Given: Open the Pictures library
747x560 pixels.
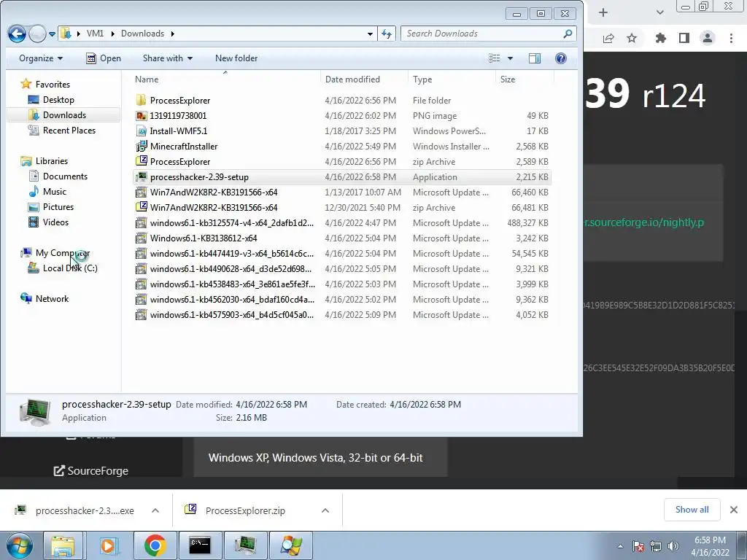Looking at the screenshot, I should pos(58,206).
